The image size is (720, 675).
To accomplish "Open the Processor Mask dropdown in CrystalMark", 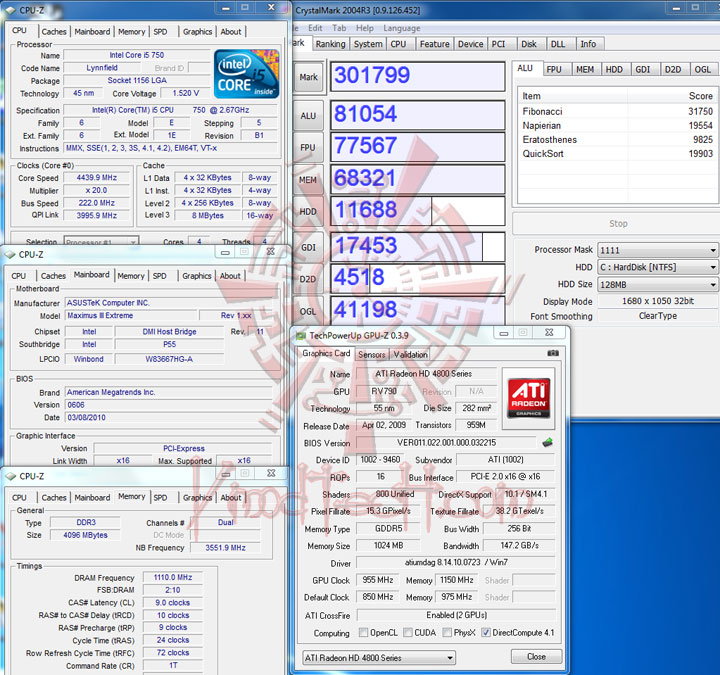I will [657, 250].
